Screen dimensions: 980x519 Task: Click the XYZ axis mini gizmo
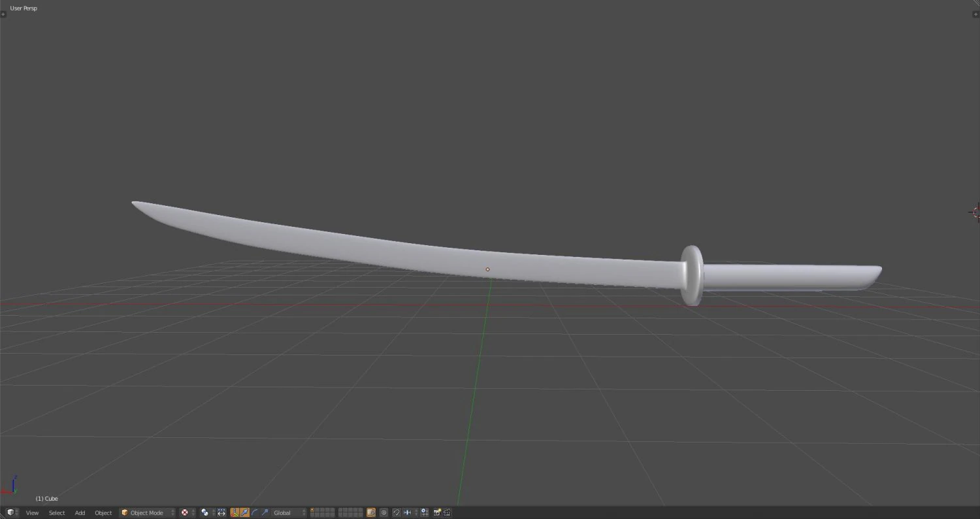[x=10, y=486]
